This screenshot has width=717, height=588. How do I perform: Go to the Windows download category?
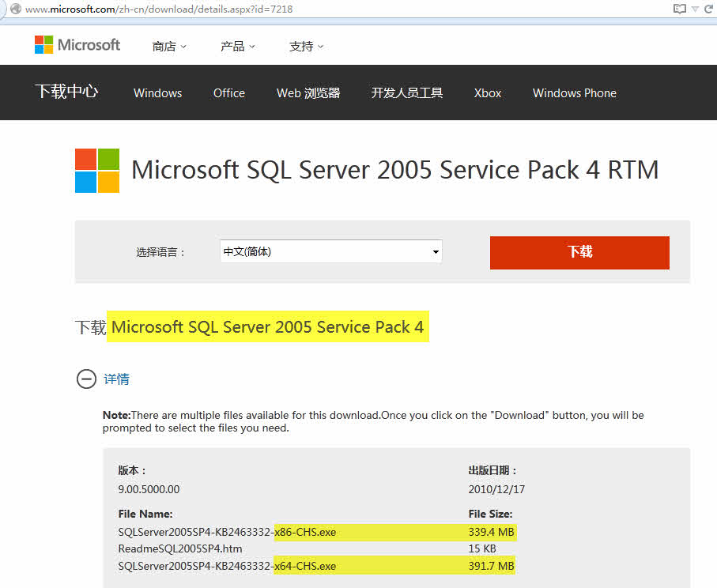[x=157, y=93]
